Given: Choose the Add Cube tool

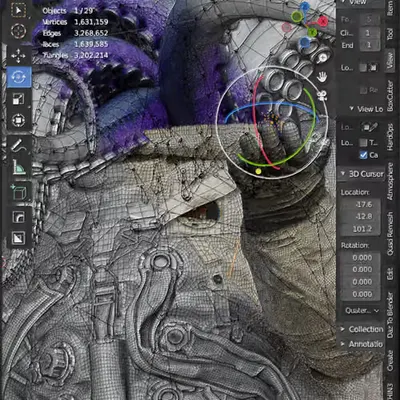Looking at the screenshot, I should (18, 192).
